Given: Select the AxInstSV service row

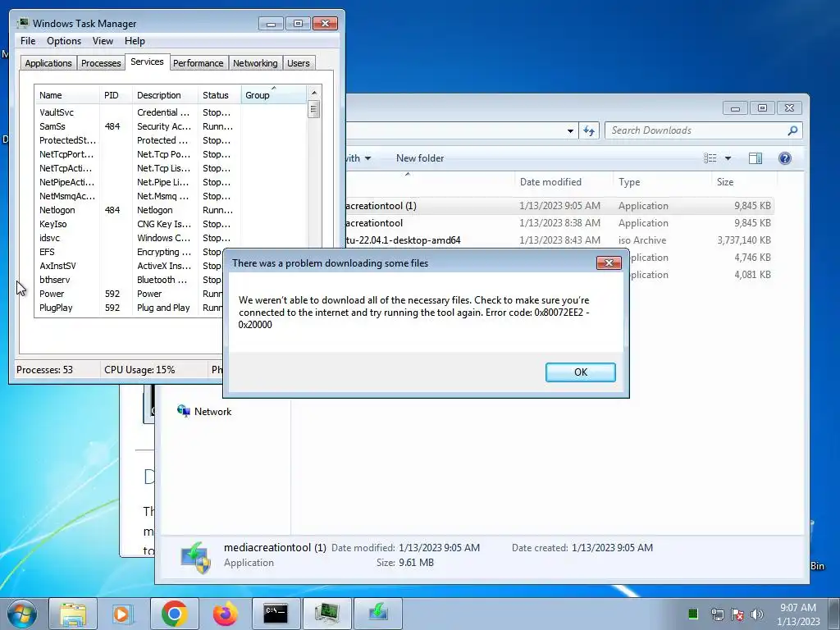Looking at the screenshot, I should (x=129, y=266).
